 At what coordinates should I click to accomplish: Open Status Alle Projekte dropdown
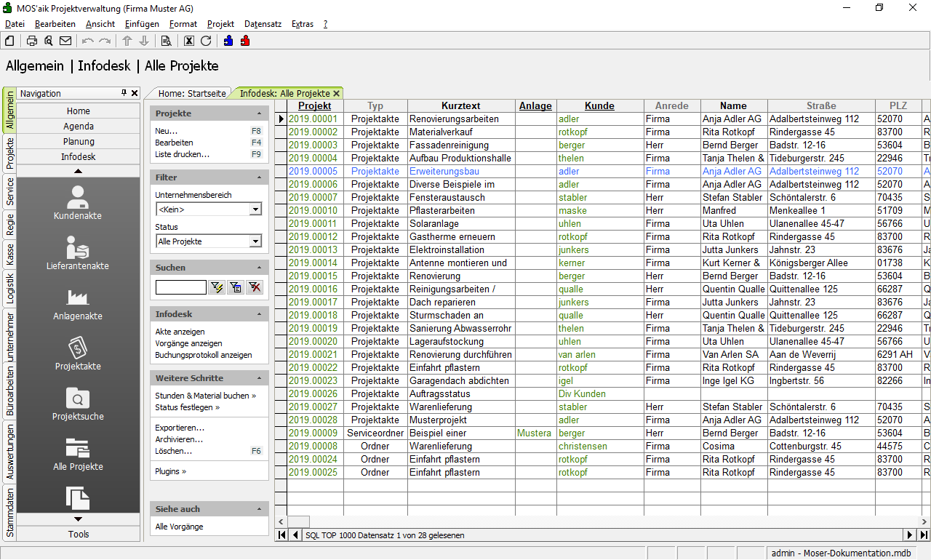(255, 241)
